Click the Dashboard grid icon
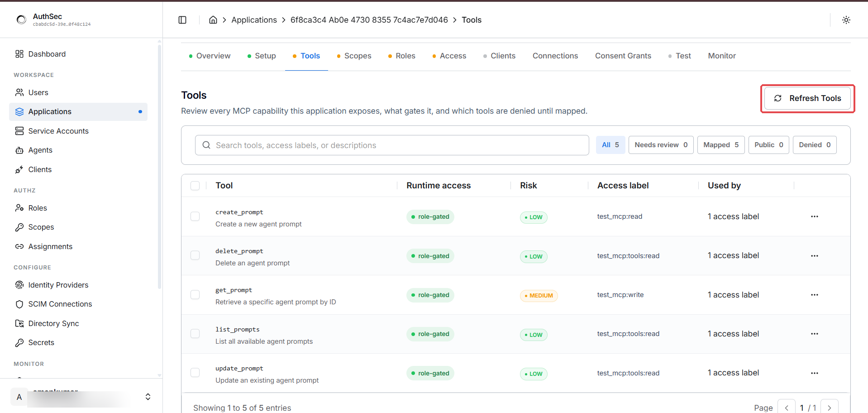The width and height of the screenshot is (868, 413). coord(19,54)
